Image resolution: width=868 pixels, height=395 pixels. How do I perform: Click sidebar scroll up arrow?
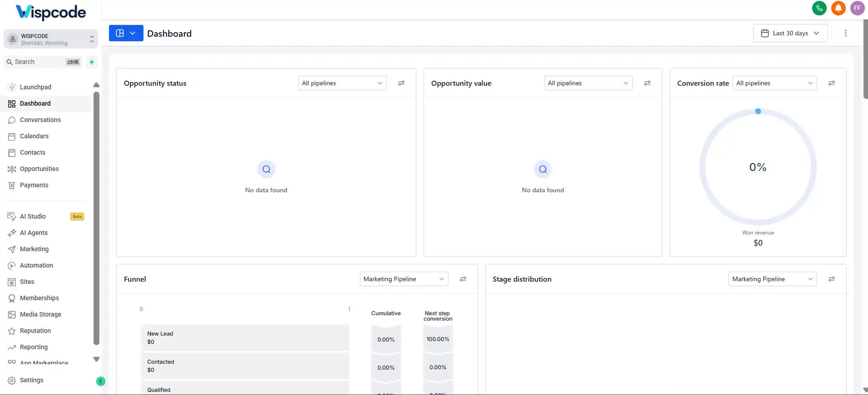tap(96, 85)
